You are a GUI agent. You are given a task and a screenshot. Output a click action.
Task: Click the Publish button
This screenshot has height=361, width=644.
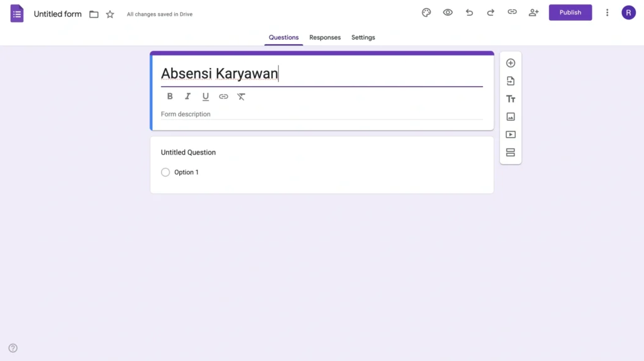tap(570, 13)
